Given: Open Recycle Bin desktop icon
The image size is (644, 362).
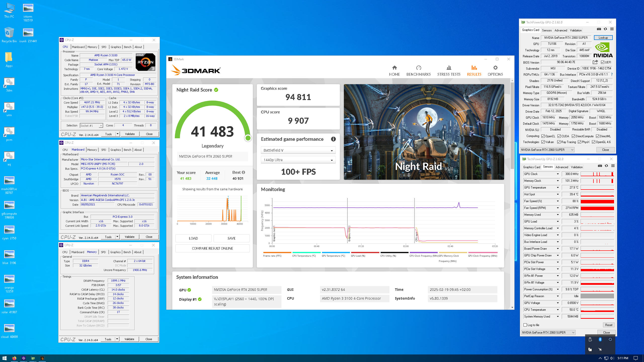Looking at the screenshot, I should click(9, 35).
